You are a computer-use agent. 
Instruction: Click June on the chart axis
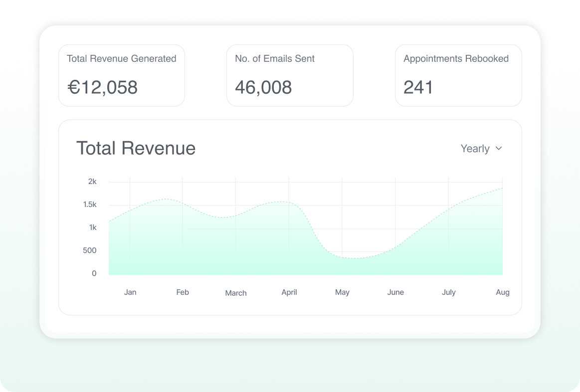[x=395, y=292]
